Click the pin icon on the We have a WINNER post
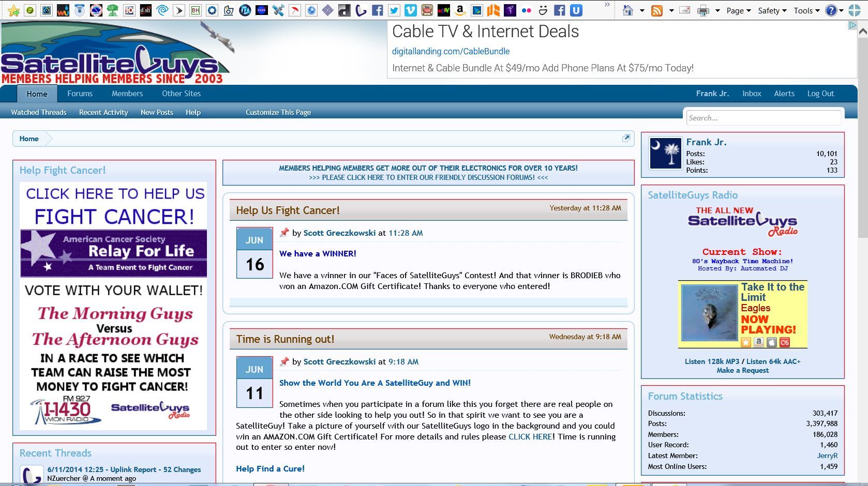868x486 pixels. tap(284, 233)
